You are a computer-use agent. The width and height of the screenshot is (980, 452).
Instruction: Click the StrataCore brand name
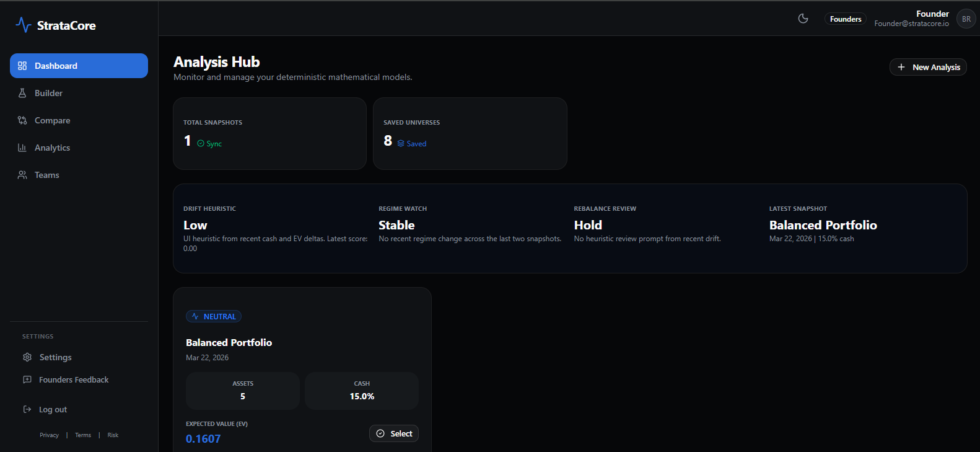(x=66, y=25)
